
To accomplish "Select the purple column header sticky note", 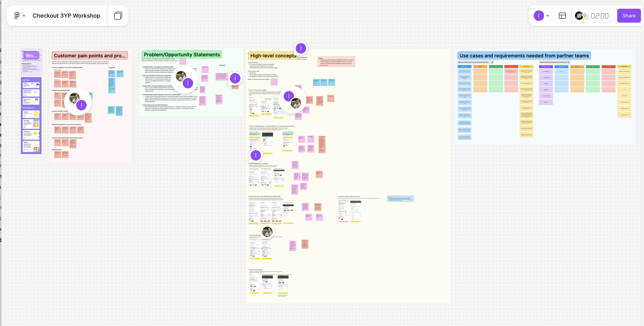I will [546, 67].
